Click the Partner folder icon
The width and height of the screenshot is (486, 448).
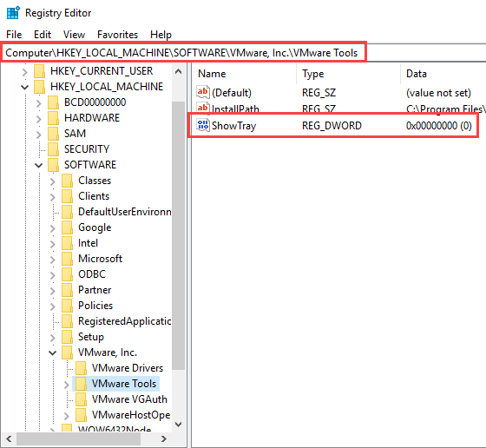(68, 290)
